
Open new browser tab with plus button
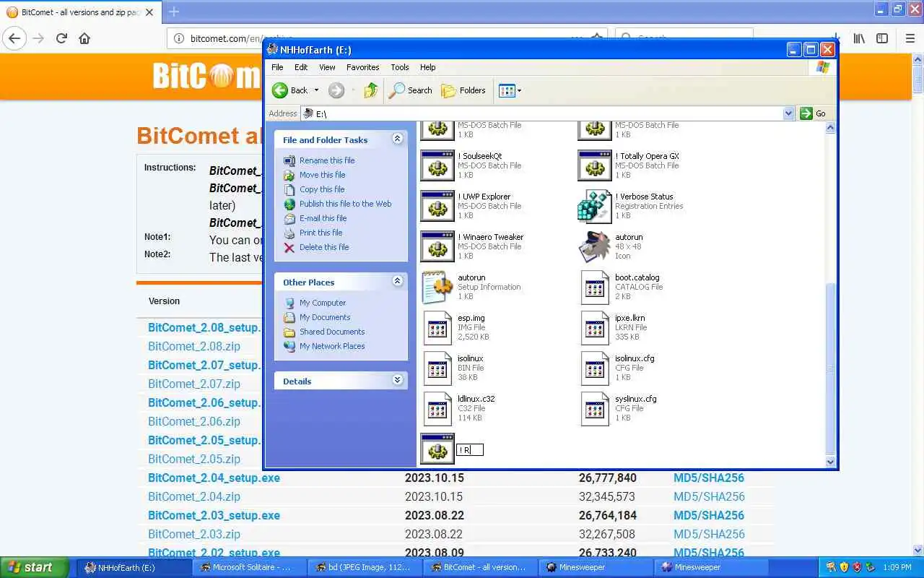(x=174, y=12)
